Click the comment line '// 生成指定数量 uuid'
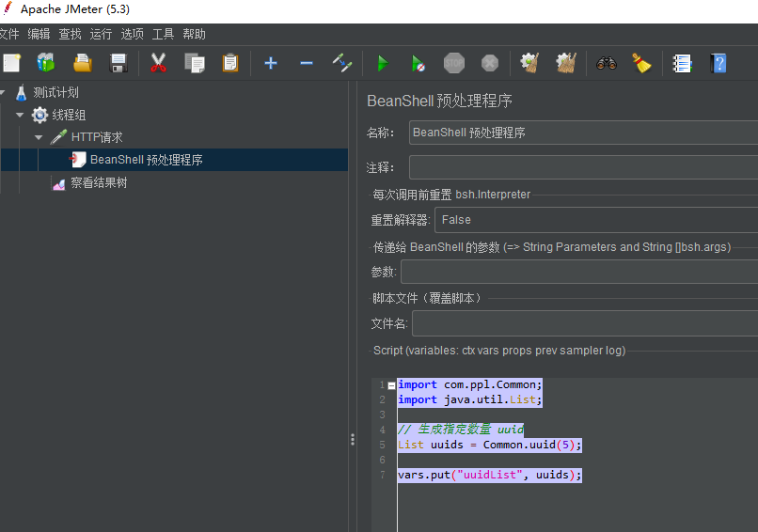This screenshot has width=758, height=532. pyautogui.click(x=460, y=430)
